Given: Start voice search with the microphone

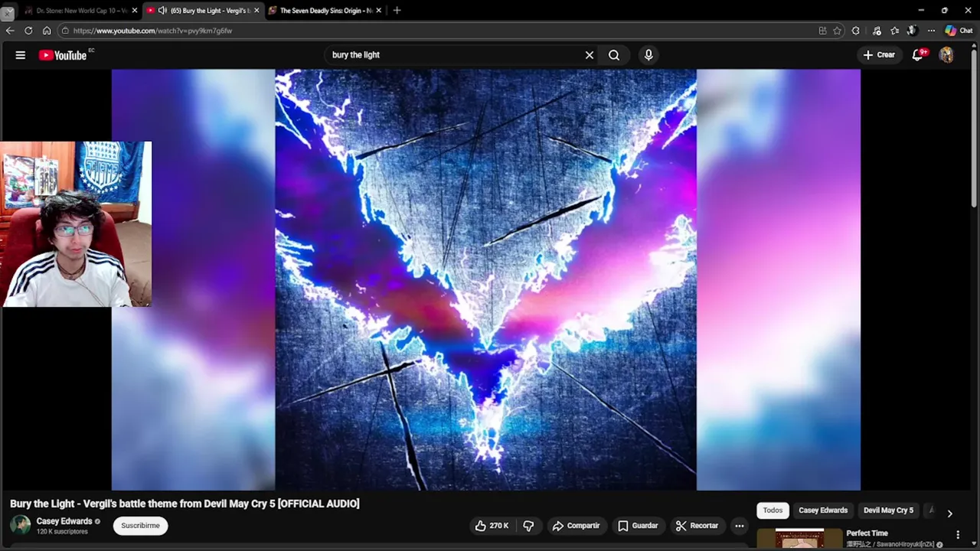Looking at the screenshot, I should (x=648, y=55).
